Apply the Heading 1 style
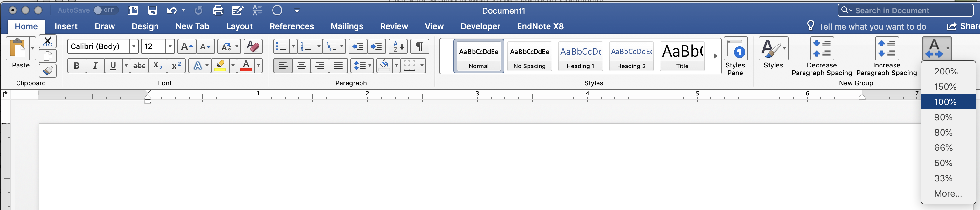The height and width of the screenshot is (210, 980). [x=581, y=56]
